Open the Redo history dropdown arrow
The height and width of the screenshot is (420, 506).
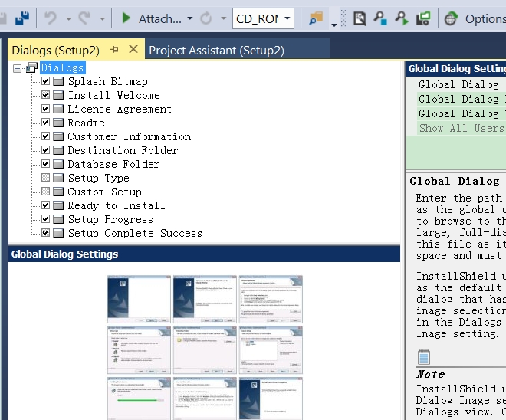pyautogui.click(x=102, y=18)
